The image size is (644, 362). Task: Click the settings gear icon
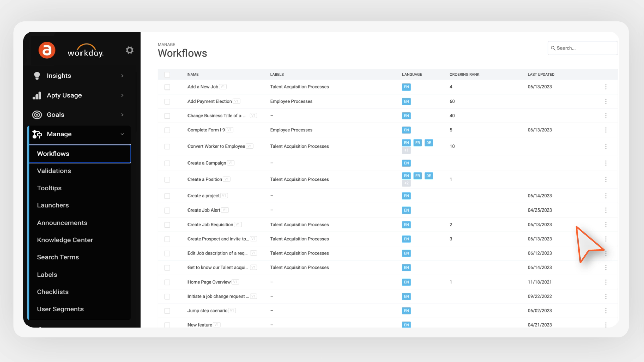(x=130, y=50)
